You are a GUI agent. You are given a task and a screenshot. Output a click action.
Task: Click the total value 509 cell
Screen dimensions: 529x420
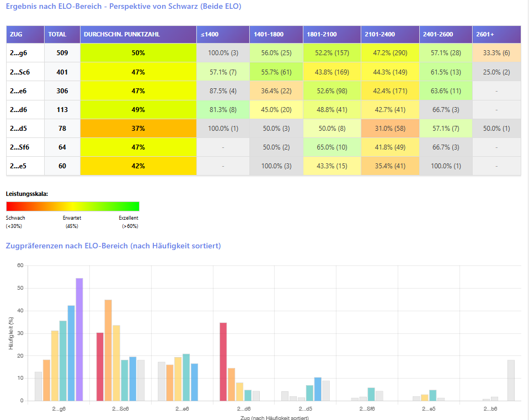[x=62, y=53]
